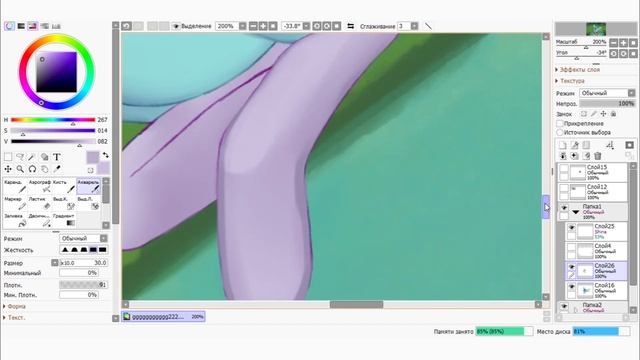
Task: Click the undo arrow in top toolbar
Action: [x=127, y=26]
